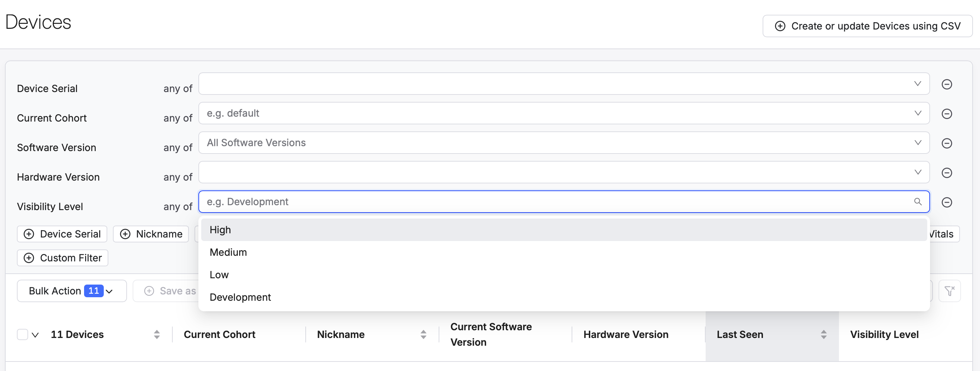Screen dimensions: 980x371
Task: Expand the selection options chevron beside checkbox
Action: click(x=36, y=335)
